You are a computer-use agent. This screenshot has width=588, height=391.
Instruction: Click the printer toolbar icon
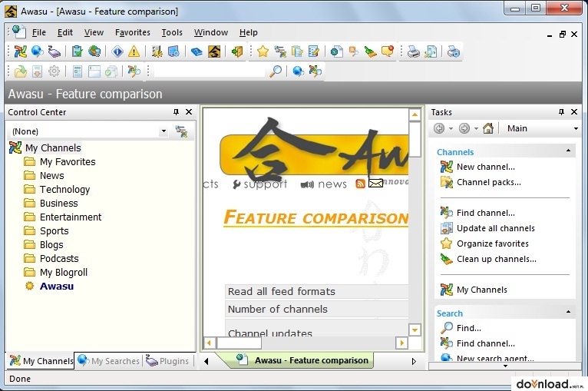coord(414,51)
